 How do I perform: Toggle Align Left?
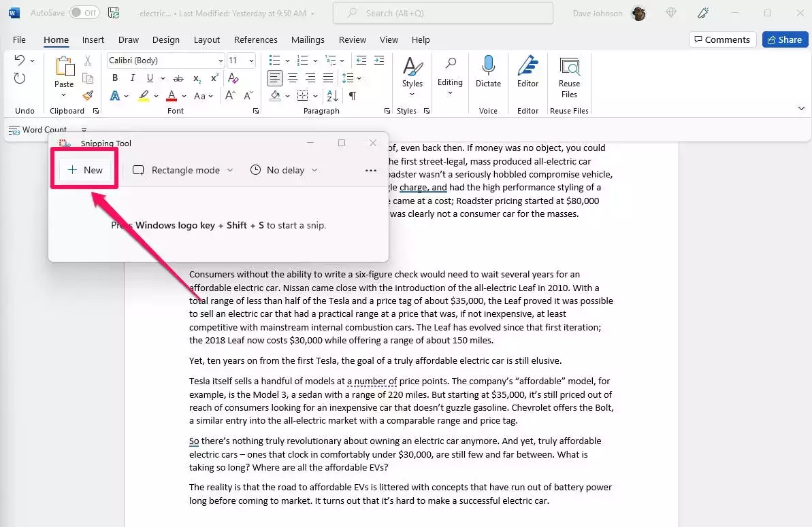click(x=275, y=78)
